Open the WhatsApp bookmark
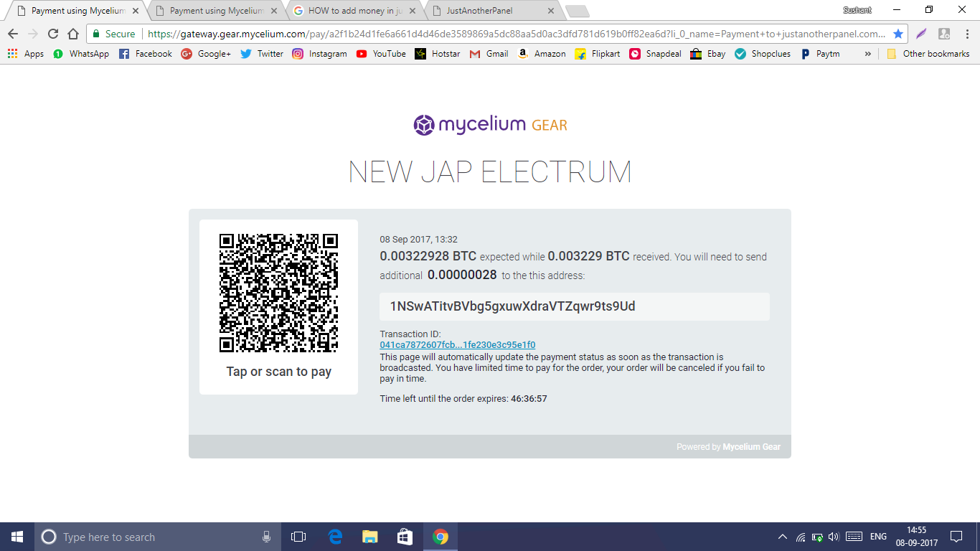 pyautogui.click(x=80, y=54)
